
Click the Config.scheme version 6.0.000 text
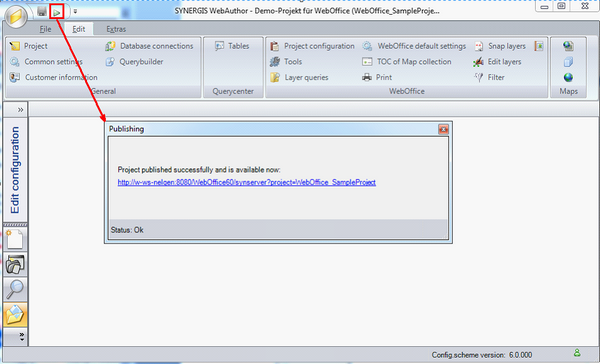tap(482, 355)
